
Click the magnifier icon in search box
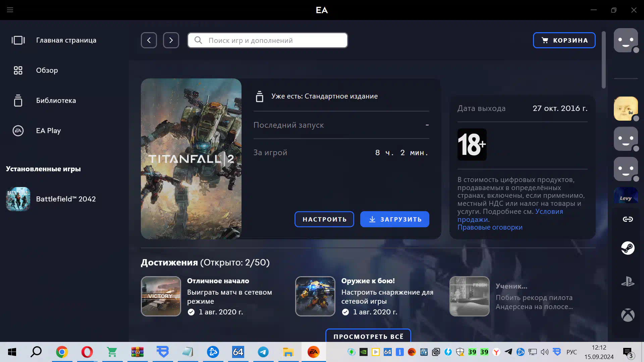click(198, 40)
